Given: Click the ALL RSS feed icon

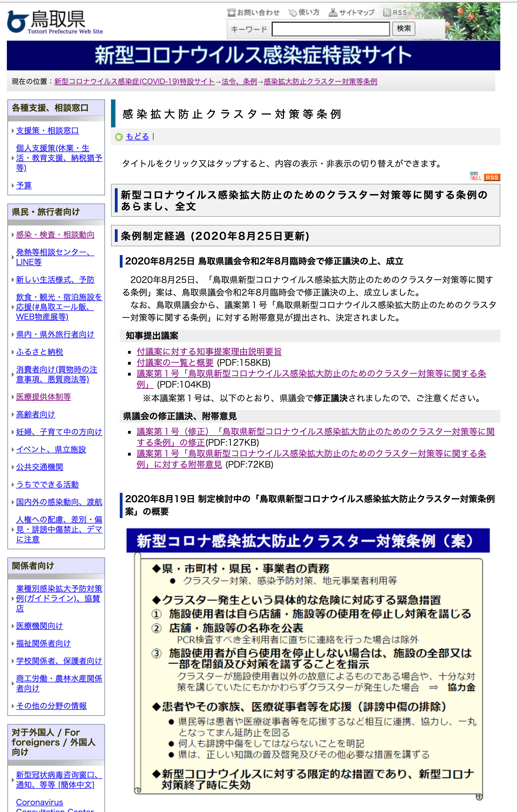Looking at the screenshot, I should point(476,176).
